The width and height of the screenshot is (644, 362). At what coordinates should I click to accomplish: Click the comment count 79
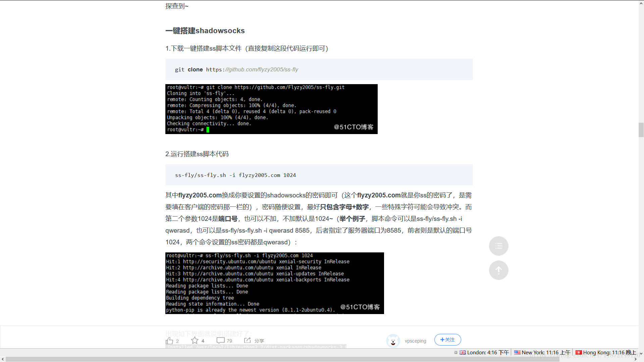pyautogui.click(x=229, y=341)
